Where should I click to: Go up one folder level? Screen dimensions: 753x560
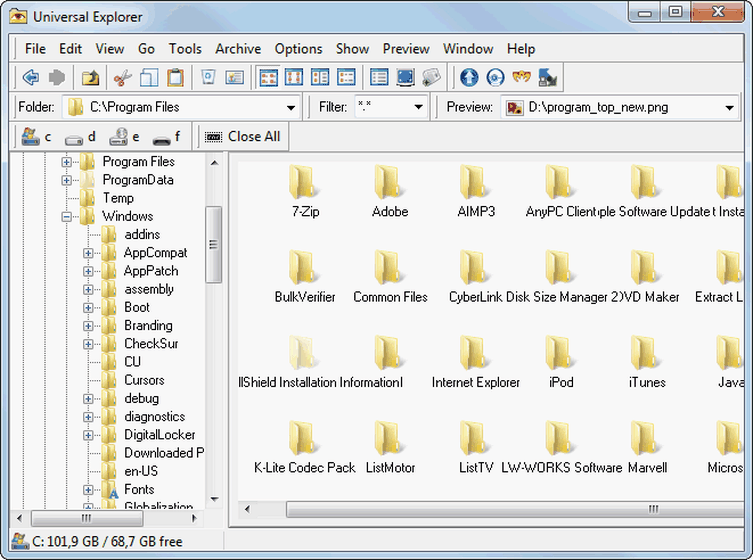click(x=89, y=77)
